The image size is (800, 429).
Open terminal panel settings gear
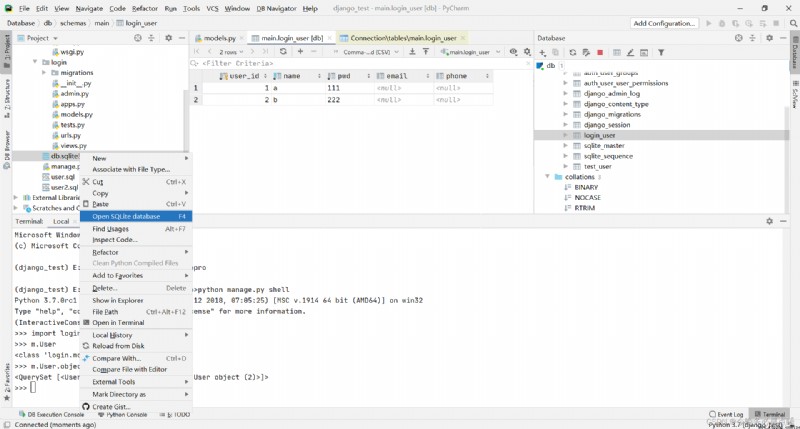pos(769,221)
